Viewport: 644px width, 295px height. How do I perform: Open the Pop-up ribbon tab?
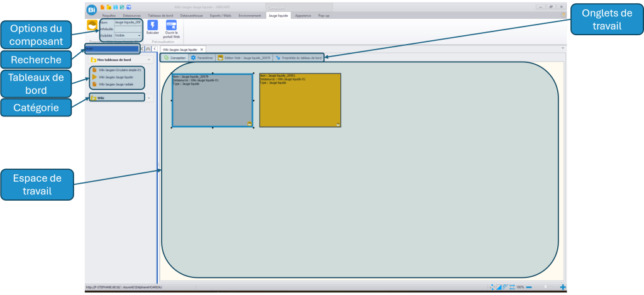coord(324,16)
